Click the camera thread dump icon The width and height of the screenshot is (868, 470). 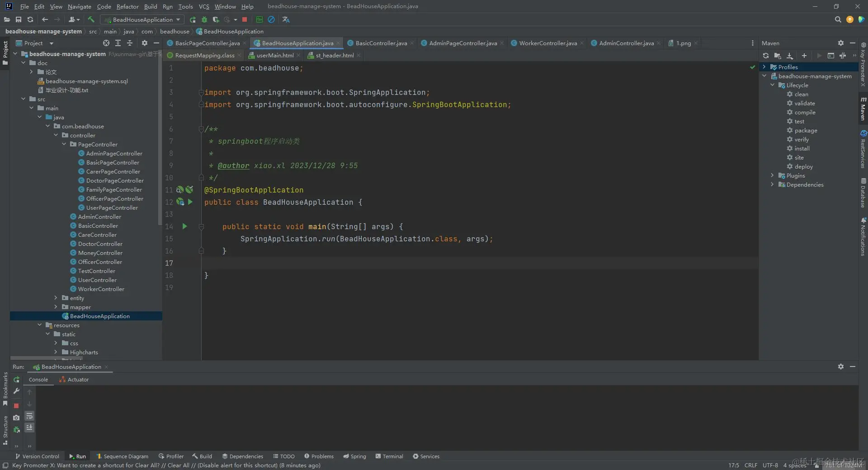point(16,418)
